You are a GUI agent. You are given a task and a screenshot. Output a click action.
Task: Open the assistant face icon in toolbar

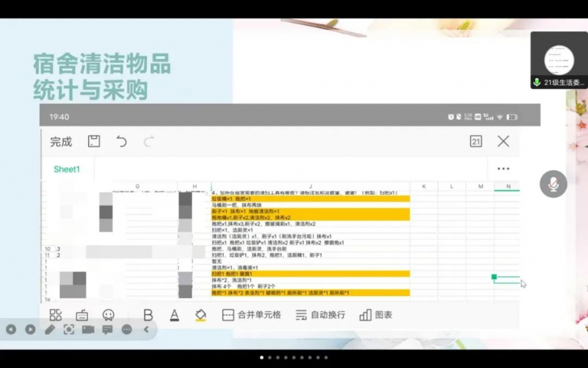pyautogui.click(x=108, y=315)
